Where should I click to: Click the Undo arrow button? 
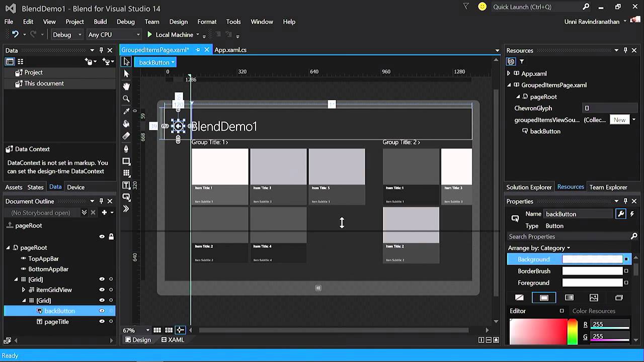(15, 34)
